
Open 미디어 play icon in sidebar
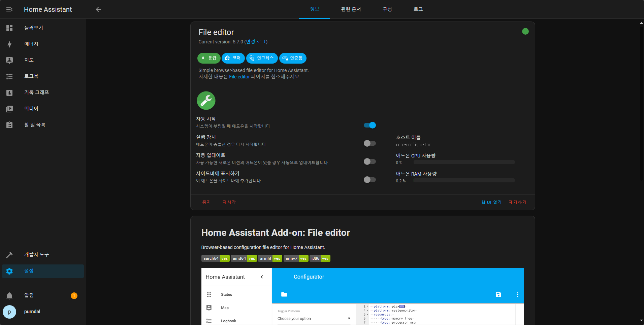(x=9, y=109)
